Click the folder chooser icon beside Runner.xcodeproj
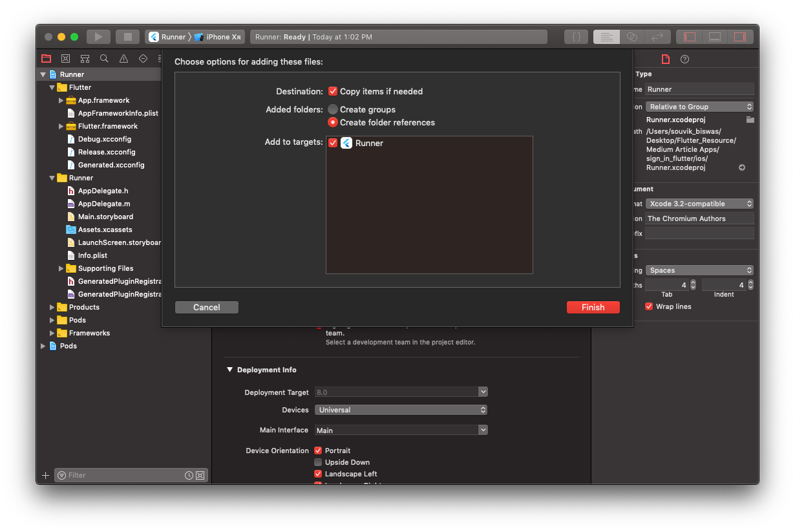This screenshot has width=795, height=532. [750, 120]
